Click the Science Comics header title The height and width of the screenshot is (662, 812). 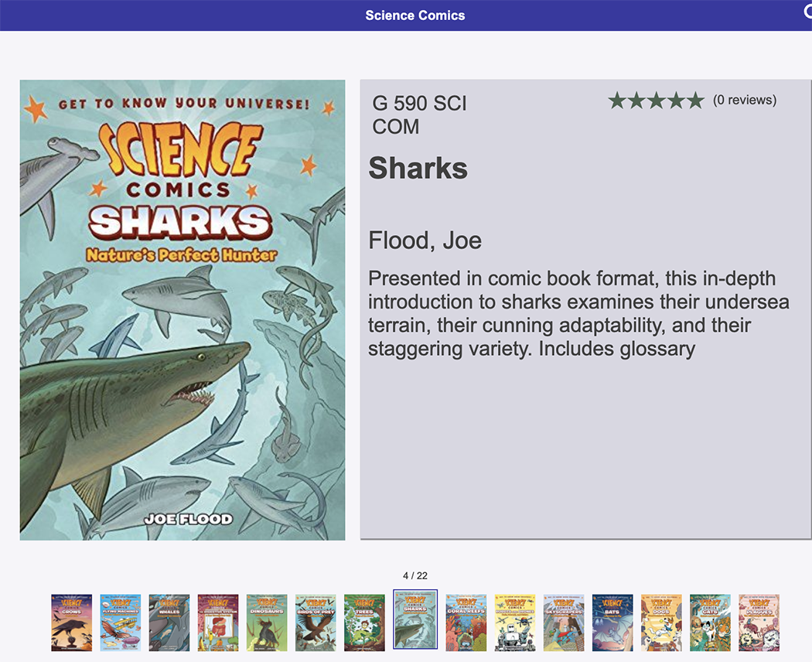[x=415, y=15]
